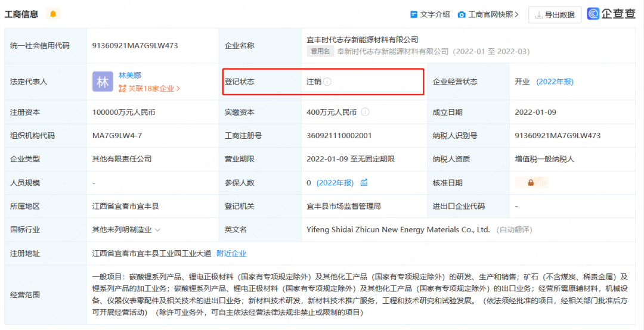Click 其他有限责任公司 company type

click(x=122, y=159)
